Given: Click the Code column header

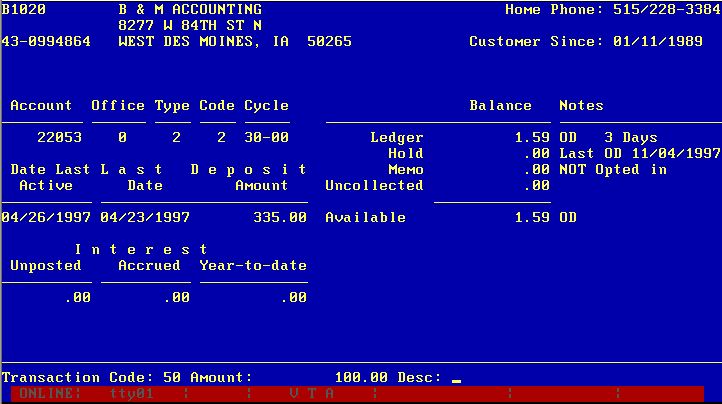Looking at the screenshot, I should coord(217,105).
